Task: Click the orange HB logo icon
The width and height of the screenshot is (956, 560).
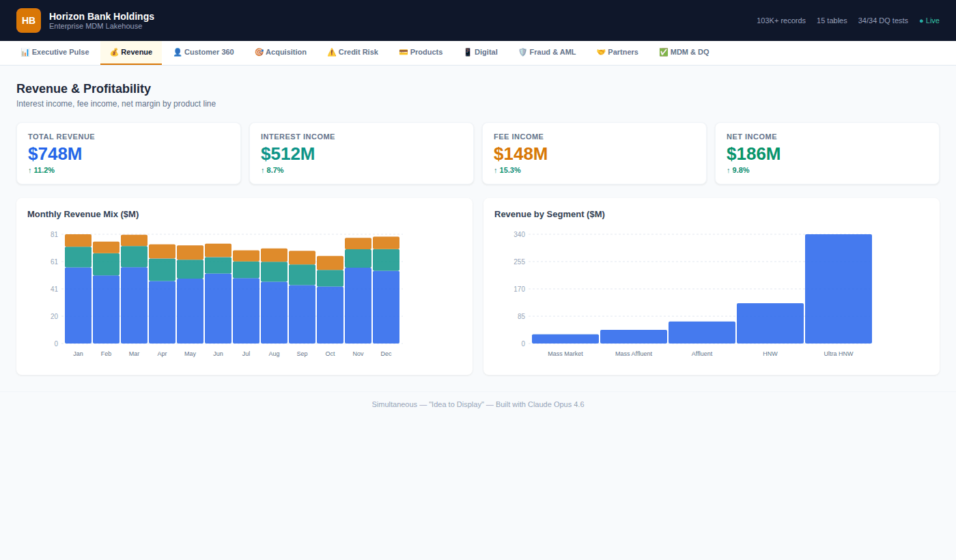Action: [29, 20]
